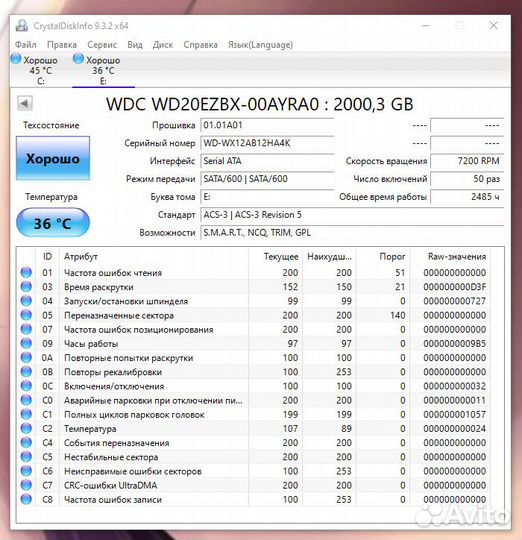Click the serial number field WD-WX12AB12HA4K

(x=267, y=143)
